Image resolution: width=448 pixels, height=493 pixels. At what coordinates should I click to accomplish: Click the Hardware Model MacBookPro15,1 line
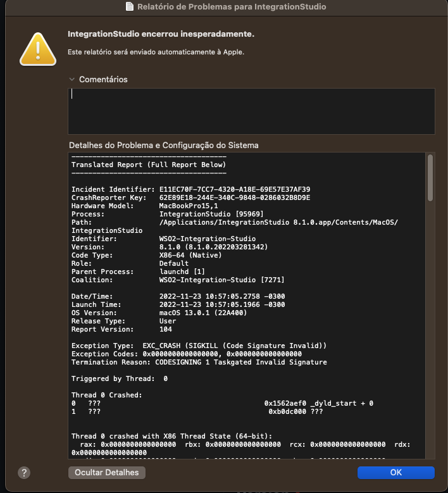tap(145, 206)
